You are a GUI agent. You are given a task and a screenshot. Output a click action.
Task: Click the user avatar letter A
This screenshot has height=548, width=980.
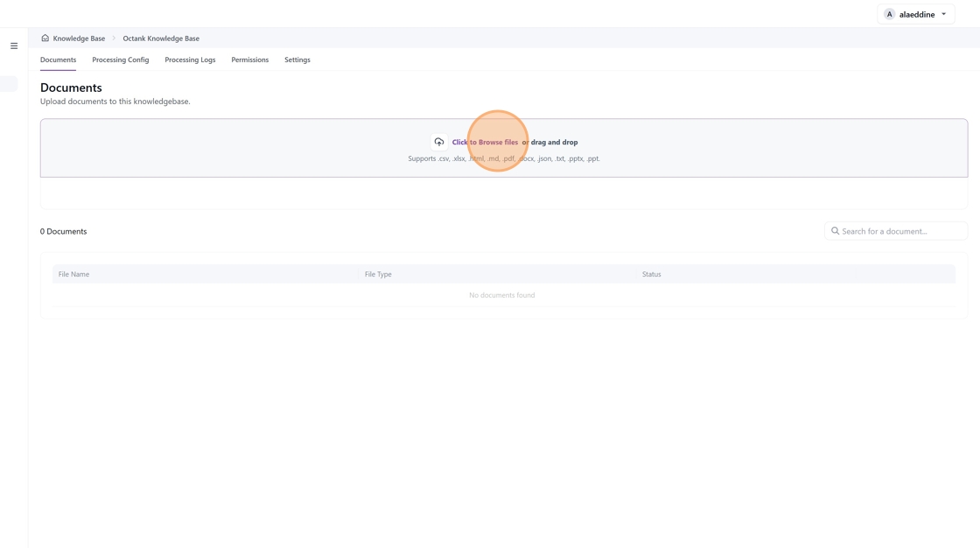tap(889, 14)
